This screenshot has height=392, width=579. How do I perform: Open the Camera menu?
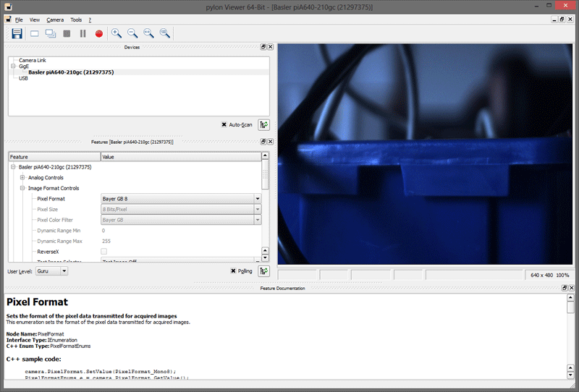tap(55, 20)
